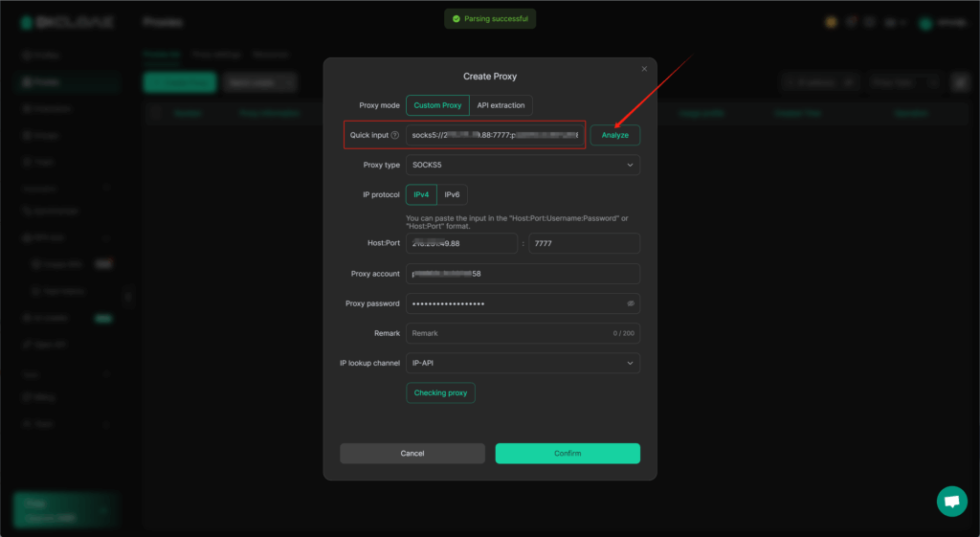This screenshot has height=537, width=980.
Task: Click into the Quick input field
Action: click(494, 135)
